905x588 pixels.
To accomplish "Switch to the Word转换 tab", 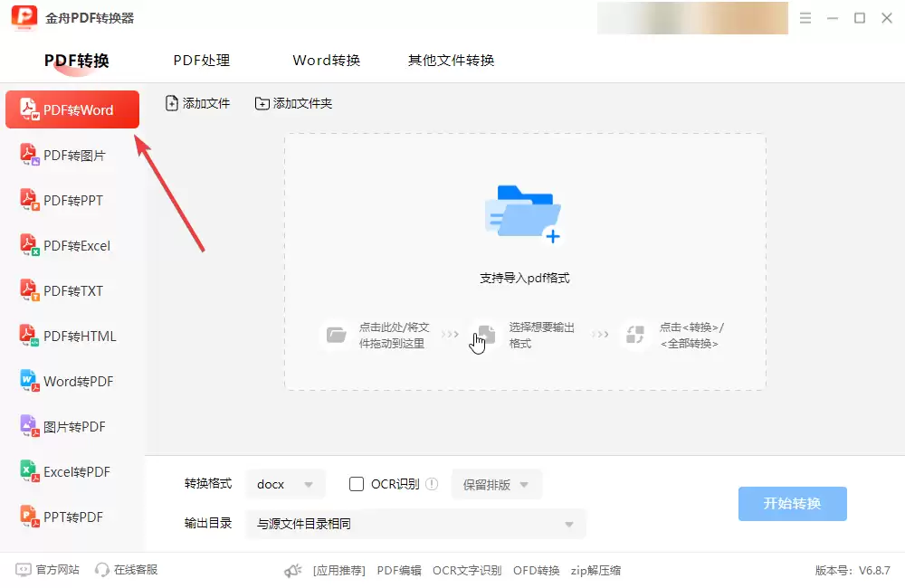I will point(326,61).
